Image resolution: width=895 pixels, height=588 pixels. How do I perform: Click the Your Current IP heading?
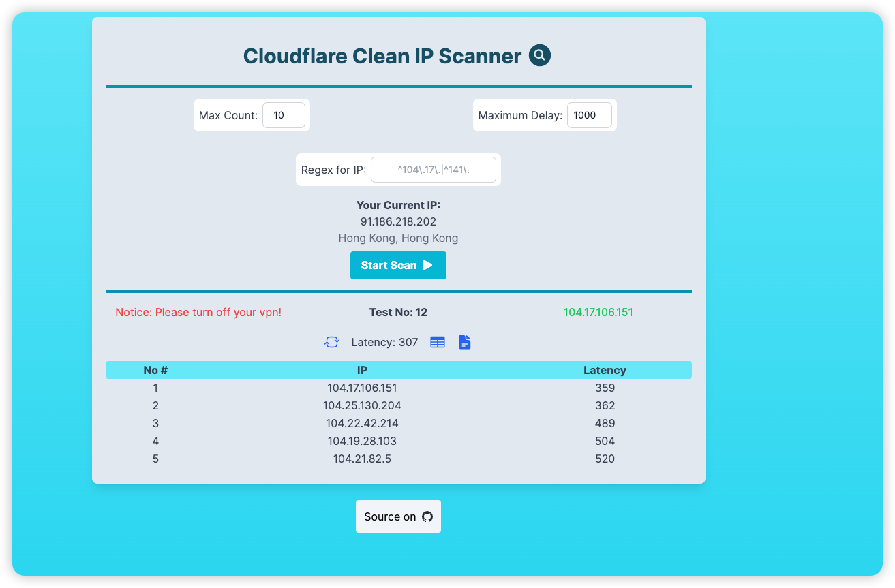point(398,205)
